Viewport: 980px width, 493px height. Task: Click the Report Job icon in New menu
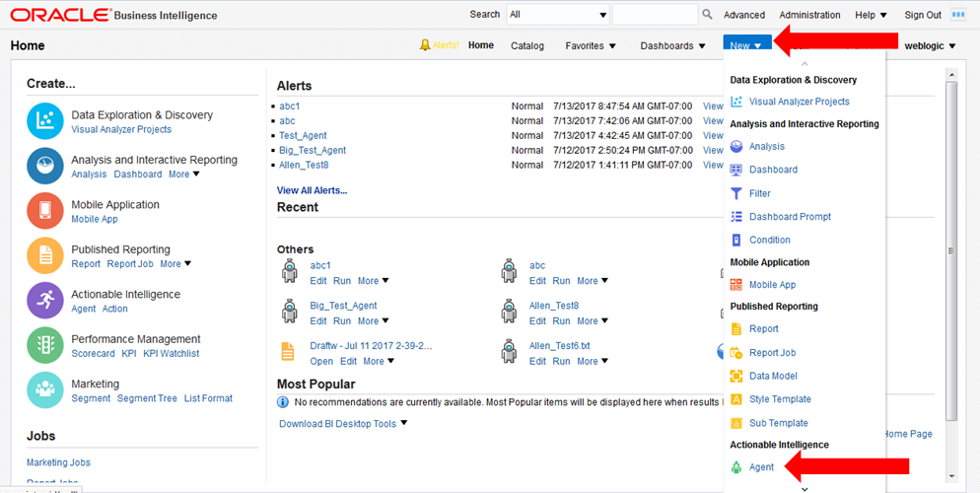(x=736, y=352)
